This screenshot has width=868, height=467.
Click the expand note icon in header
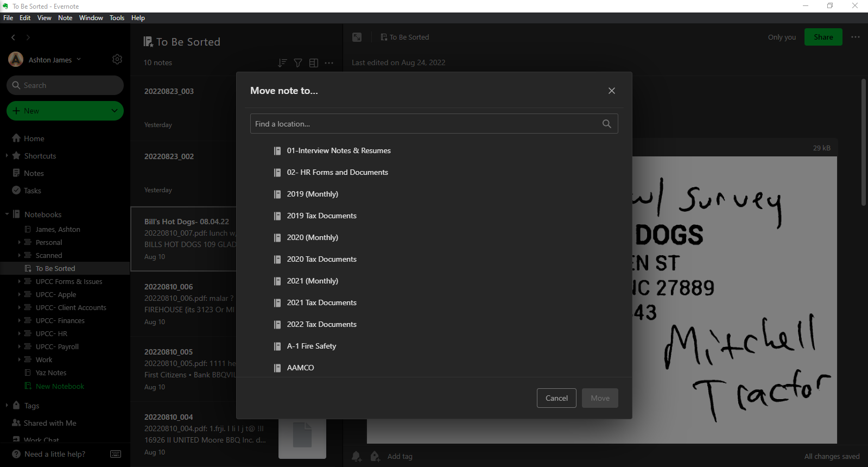coord(357,37)
